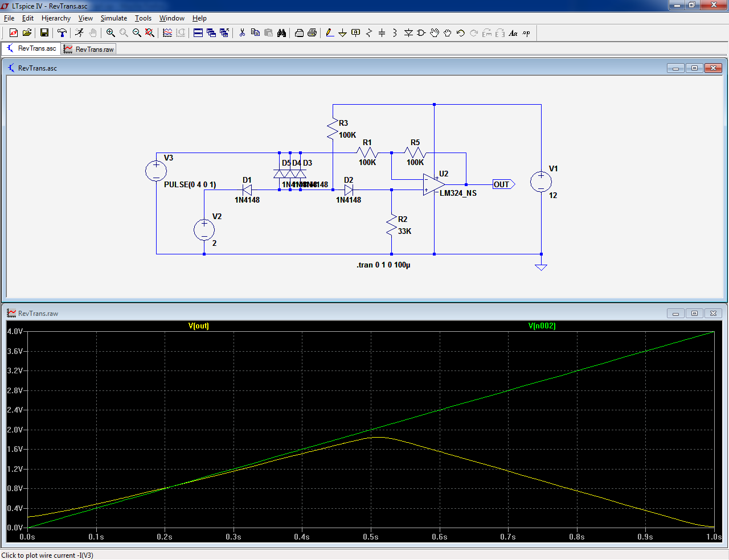
Task: Maximize the RevTrans.raw plot window
Action: (x=694, y=313)
